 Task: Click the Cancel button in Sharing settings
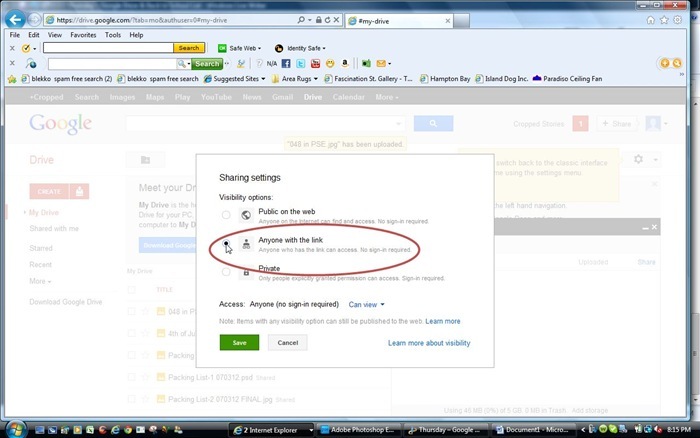288,342
